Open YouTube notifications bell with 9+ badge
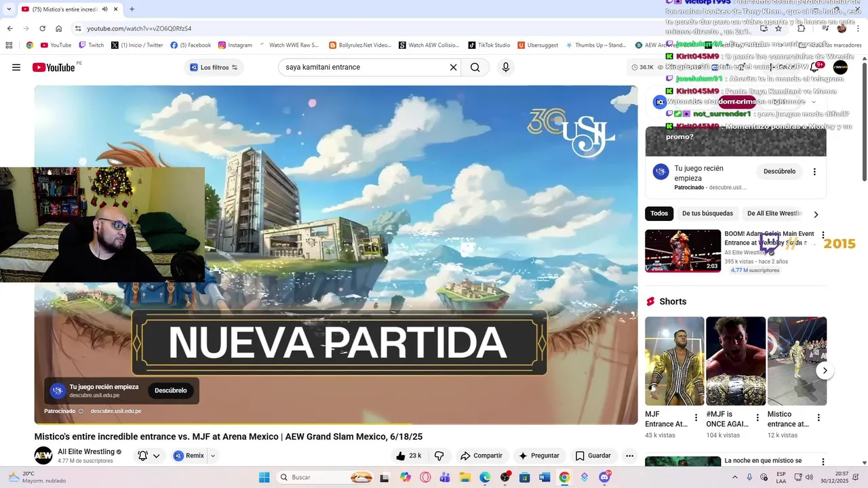868x488 pixels. click(815, 67)
